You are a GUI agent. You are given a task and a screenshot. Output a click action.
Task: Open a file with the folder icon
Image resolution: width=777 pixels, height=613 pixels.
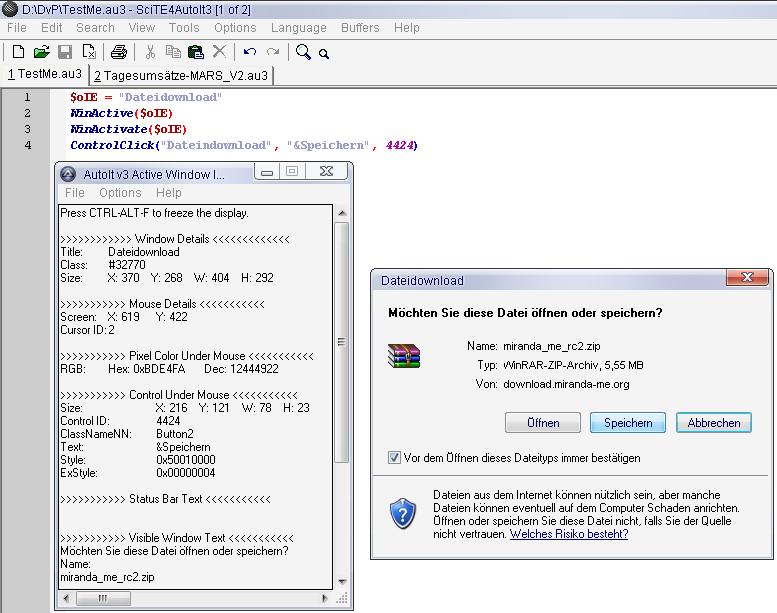41,52
